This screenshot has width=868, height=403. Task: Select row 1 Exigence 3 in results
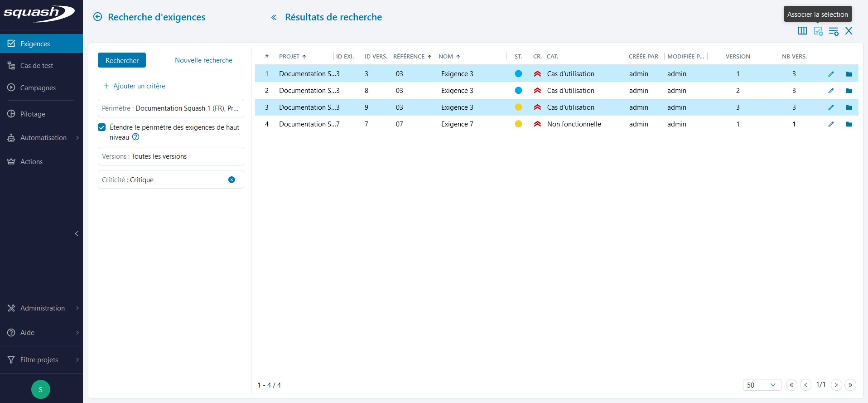pyautogui.click(x=457, y=74)
